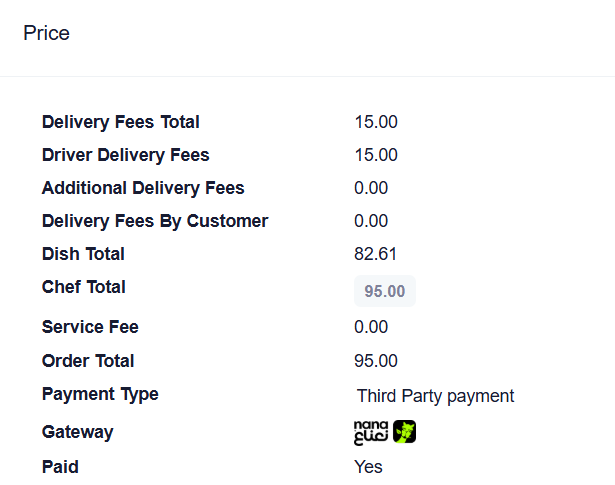615x485 pixels.
Task: Click the Third Party payment text
Action: (435, 396)
